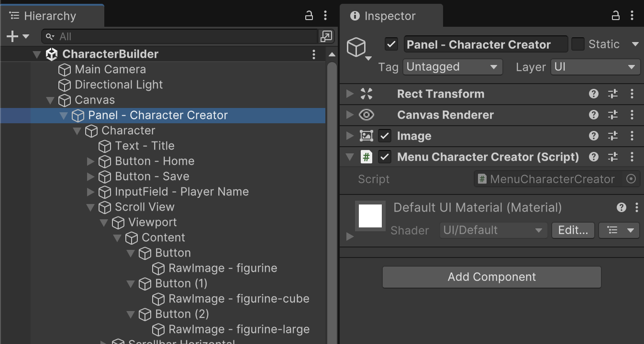Click the Hierarchy panel lock icon

(309, 16)
